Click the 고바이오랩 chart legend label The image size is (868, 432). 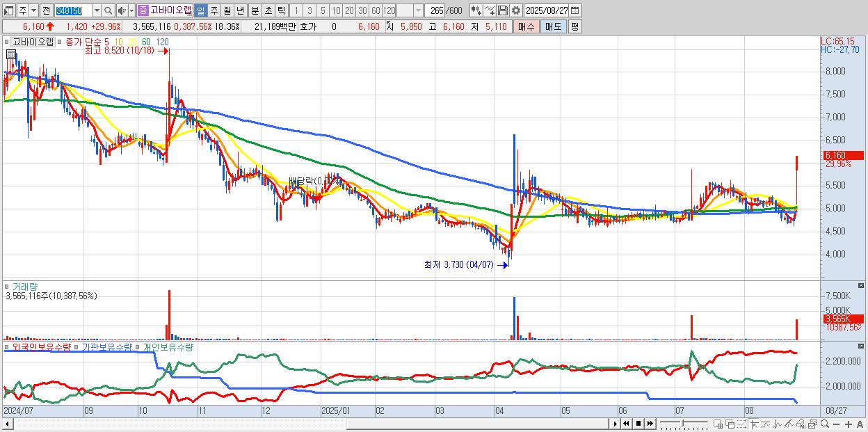[33, 42]
